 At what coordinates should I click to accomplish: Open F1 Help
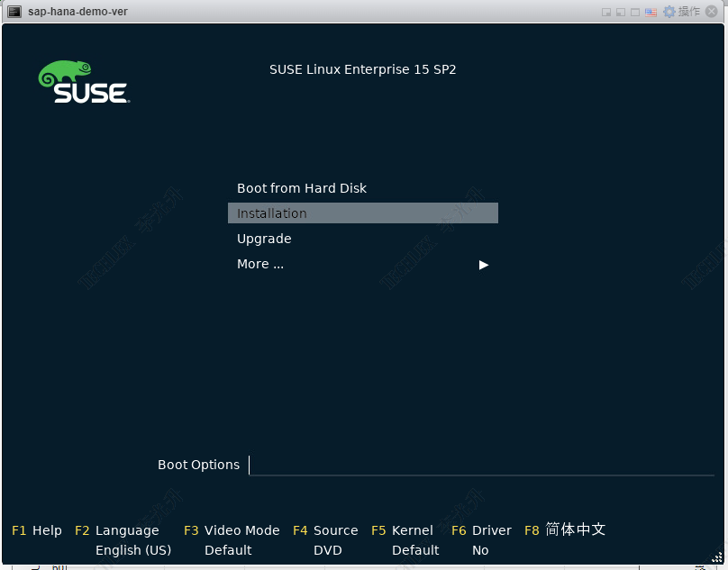pos(37,530)
